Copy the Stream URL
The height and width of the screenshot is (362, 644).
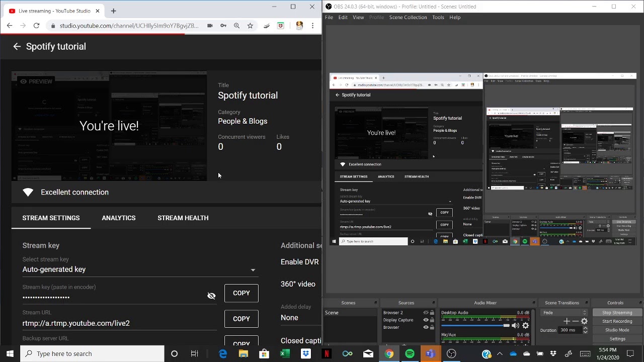[242, 319]
